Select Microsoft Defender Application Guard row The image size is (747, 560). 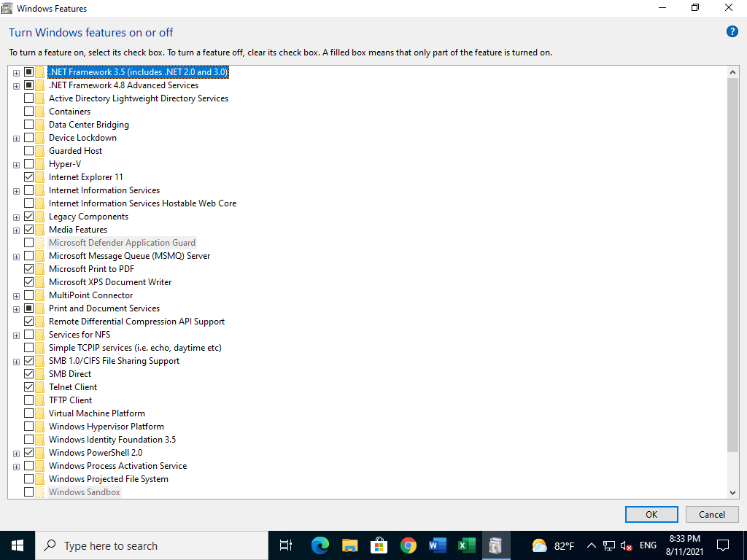pyautogui.click(x=122, y=242)
